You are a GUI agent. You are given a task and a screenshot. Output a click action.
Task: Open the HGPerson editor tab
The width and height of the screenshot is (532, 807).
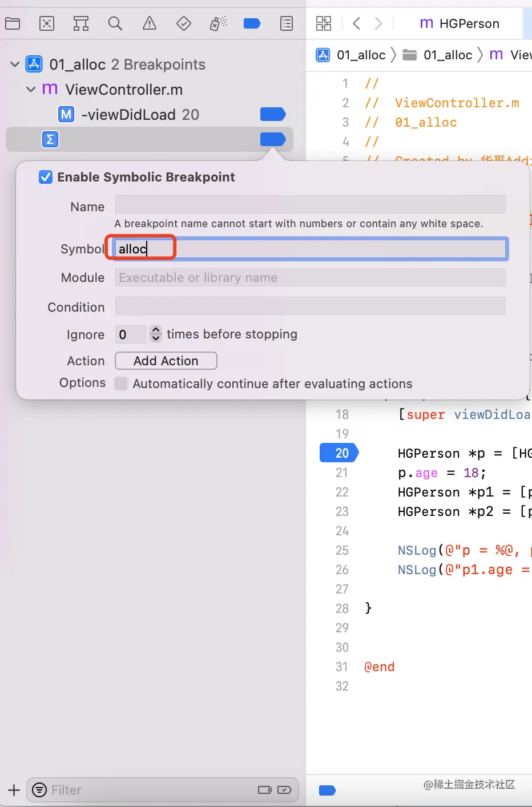point(460,23)
